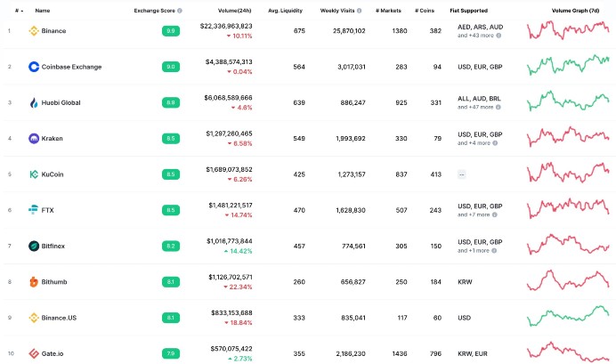Click info icon beside Huobi's +47 more
The width and height of the screenshot is (616, 364).
point(498,107)
